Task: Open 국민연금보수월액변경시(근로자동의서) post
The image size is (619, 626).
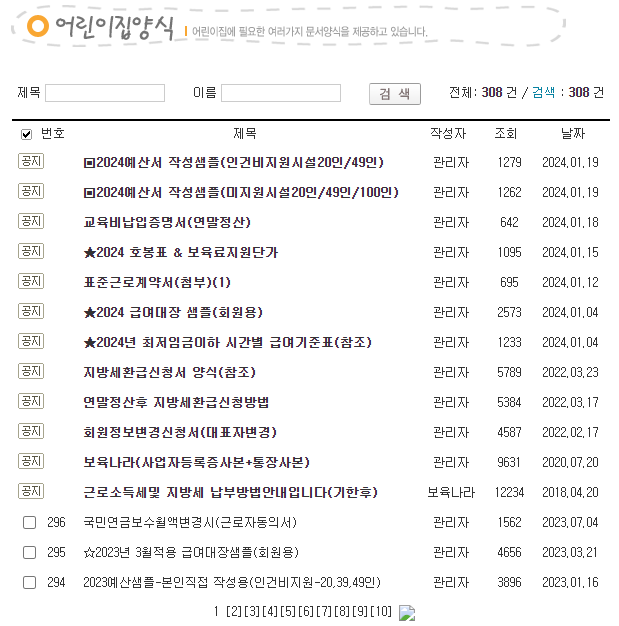Action: click(190, 522)
